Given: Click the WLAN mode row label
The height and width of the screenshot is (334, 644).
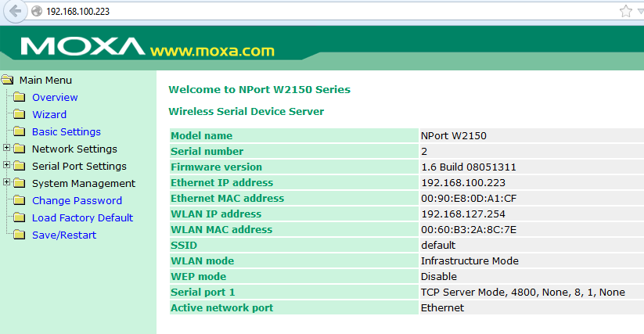Looking at the screenshot, I should [x=203, y=261].
